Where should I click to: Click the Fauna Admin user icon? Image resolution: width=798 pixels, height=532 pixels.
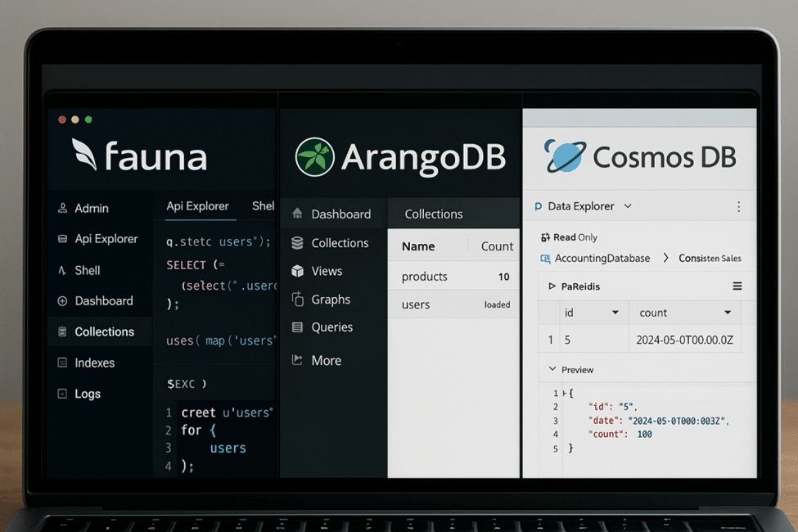point(62,209)
